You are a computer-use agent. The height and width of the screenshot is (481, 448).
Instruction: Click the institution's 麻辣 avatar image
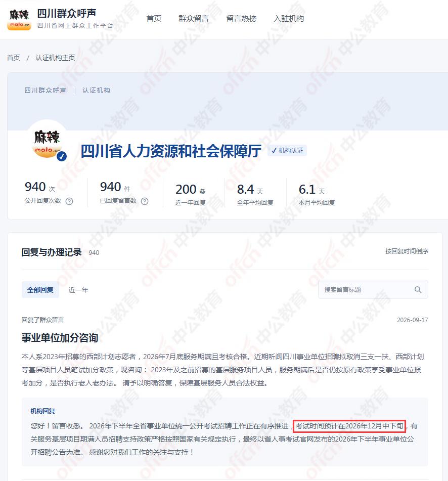tap(47, 141)
